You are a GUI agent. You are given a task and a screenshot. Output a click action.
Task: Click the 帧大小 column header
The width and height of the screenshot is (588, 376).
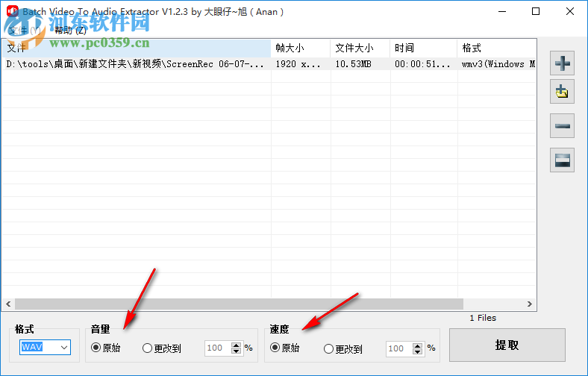coord(301,48)
